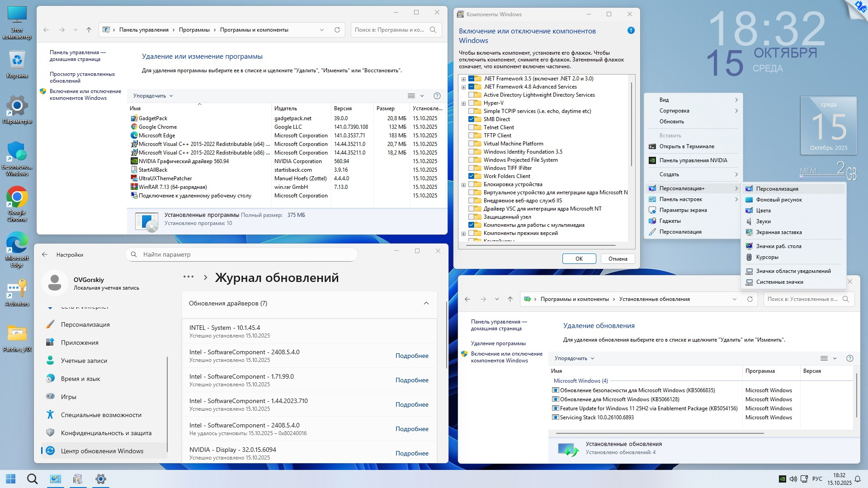The width and height of the screenshot is (868, 488).
Task: Select Screensaver in context submenu
Action: tap(778, 232)
